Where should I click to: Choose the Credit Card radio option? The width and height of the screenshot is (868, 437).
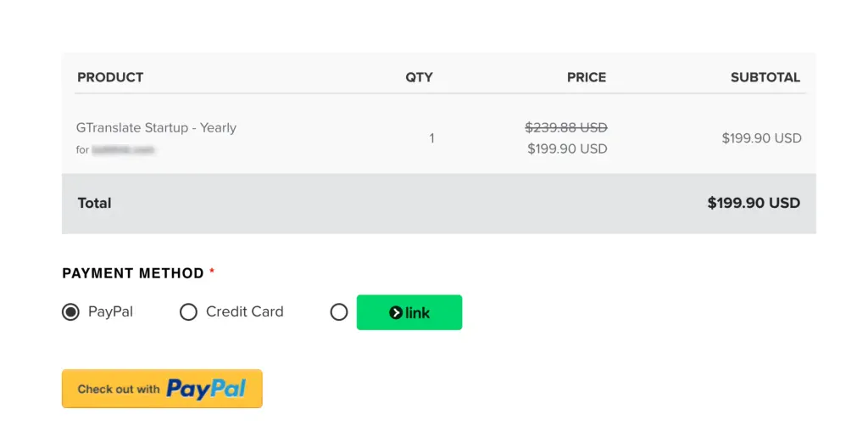click(x=188, y=311)
